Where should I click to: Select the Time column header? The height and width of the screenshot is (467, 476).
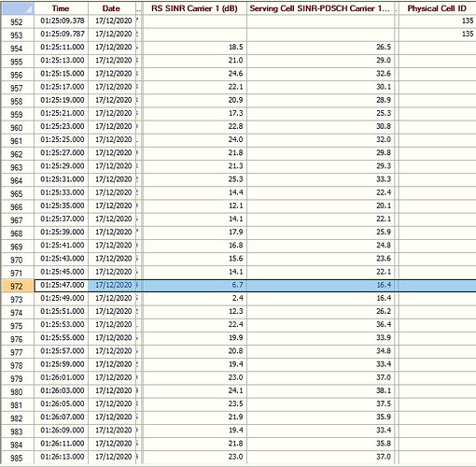61,8
